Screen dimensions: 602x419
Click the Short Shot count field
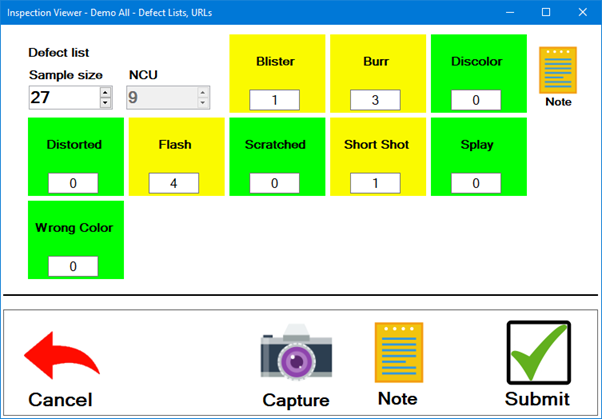click(x=375, y=183)
